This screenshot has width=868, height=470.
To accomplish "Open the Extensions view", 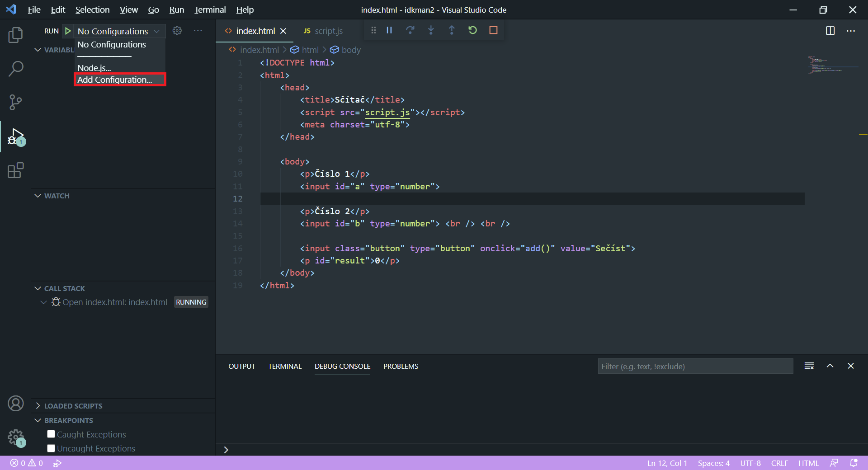I will 16,170.
